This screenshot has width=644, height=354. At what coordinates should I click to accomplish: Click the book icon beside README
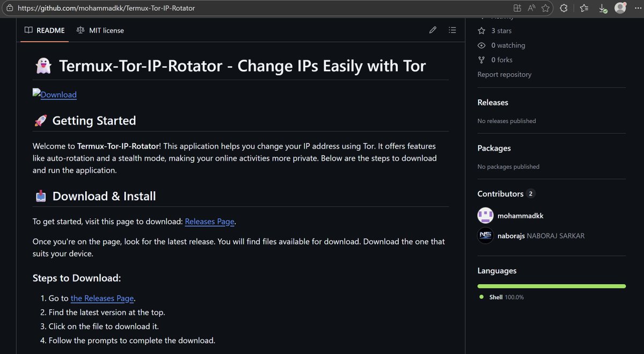[28, 31]
